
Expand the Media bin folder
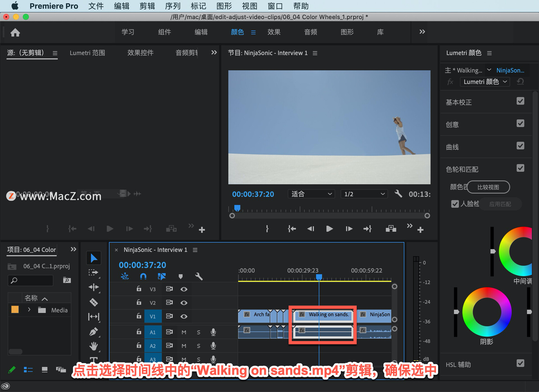(x=29, y=310)
